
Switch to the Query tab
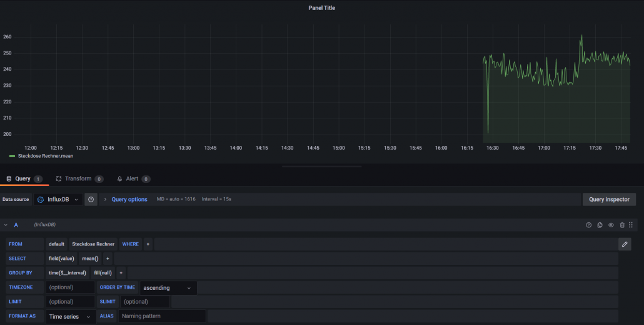point(24,178)
